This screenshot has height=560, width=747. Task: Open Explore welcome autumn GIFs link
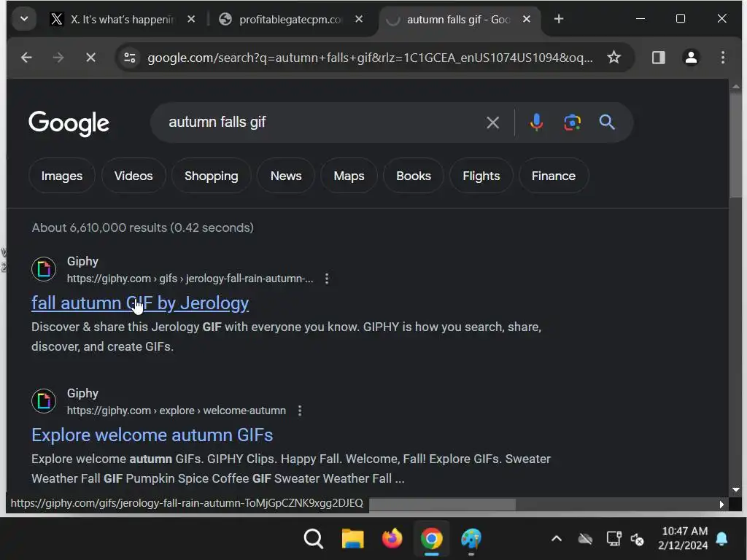pyautogui.click(x=152, y=435)
